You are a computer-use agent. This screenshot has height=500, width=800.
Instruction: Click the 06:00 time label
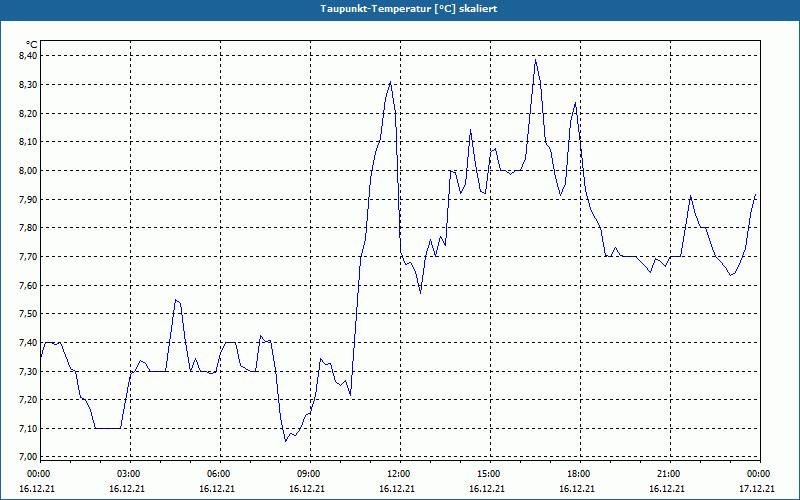click(217, 474)
